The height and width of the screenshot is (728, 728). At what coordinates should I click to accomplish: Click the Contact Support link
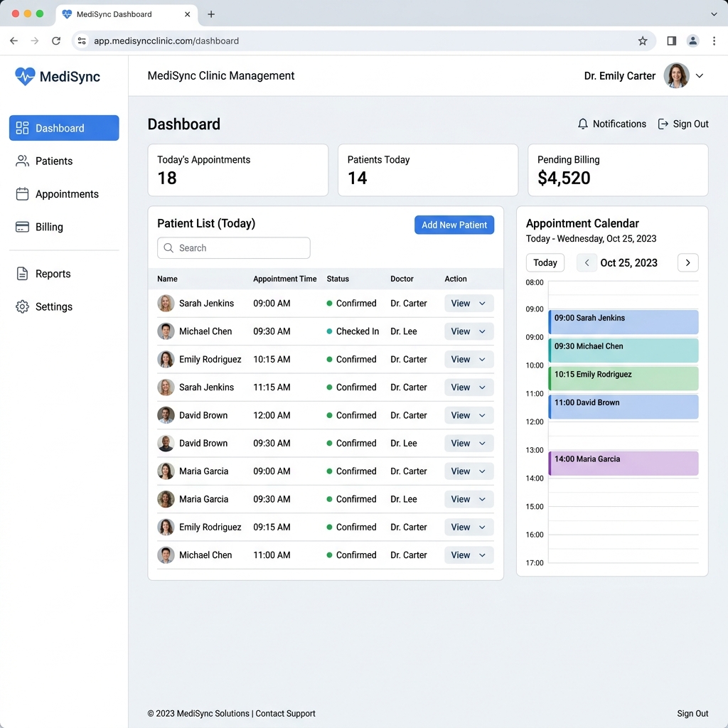(285, 713)
